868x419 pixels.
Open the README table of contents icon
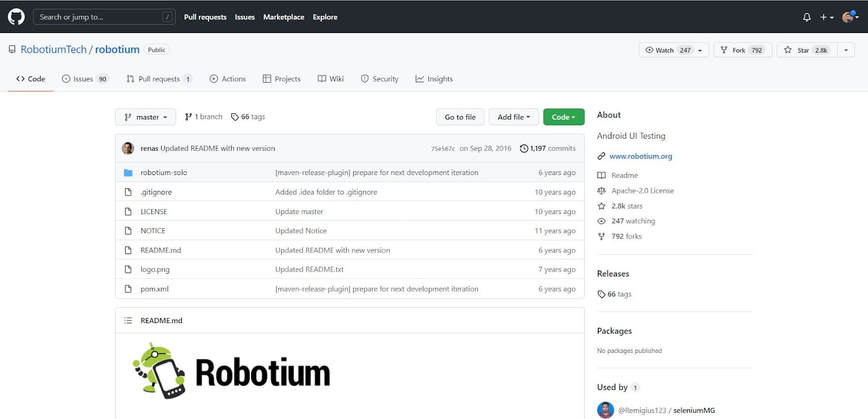(128, 320)
